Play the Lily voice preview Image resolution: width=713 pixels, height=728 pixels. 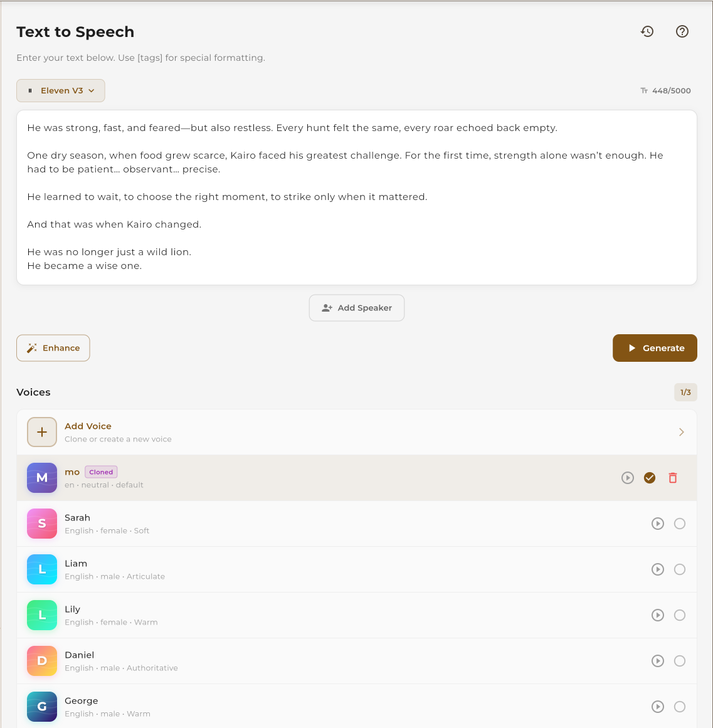coord(657,615)
